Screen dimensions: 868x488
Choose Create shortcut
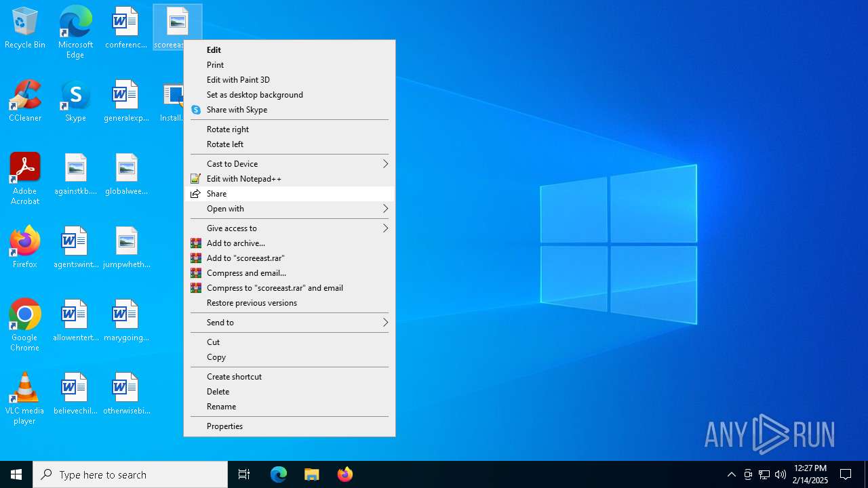[x=290, y=377]
